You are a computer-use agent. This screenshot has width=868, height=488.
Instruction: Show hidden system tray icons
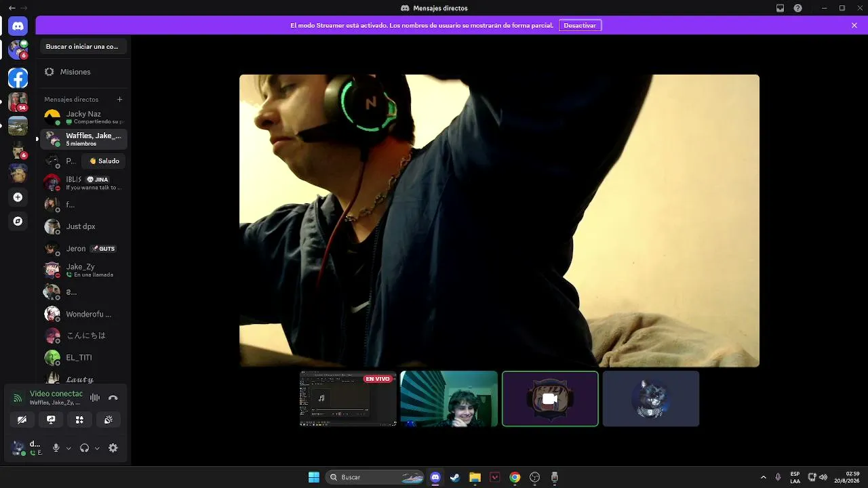[763, 477]
